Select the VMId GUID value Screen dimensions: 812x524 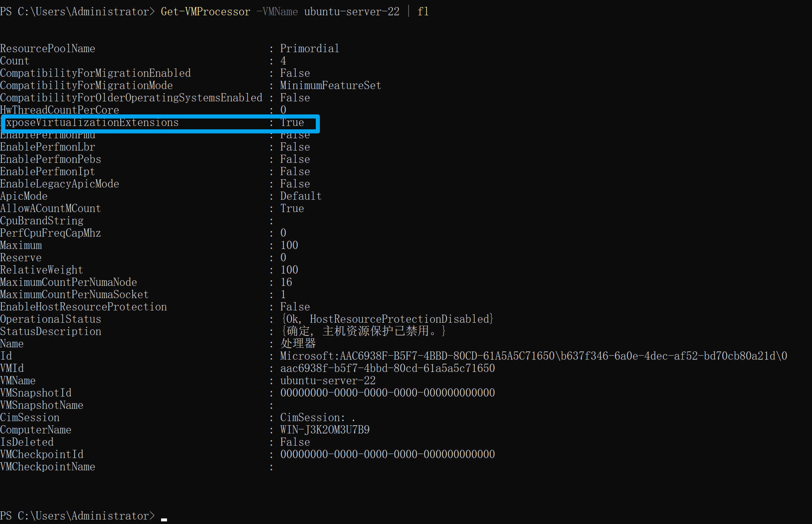[x=387, y=368]
